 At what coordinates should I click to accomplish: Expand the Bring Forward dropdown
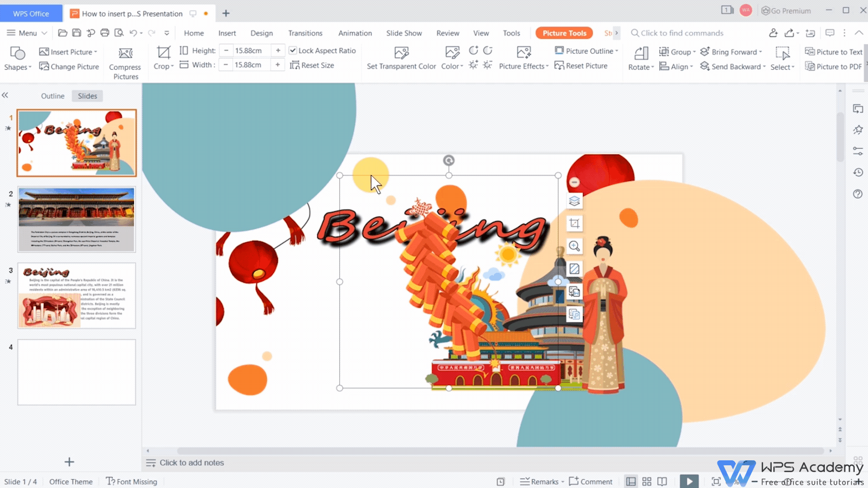tap(761, 52)
